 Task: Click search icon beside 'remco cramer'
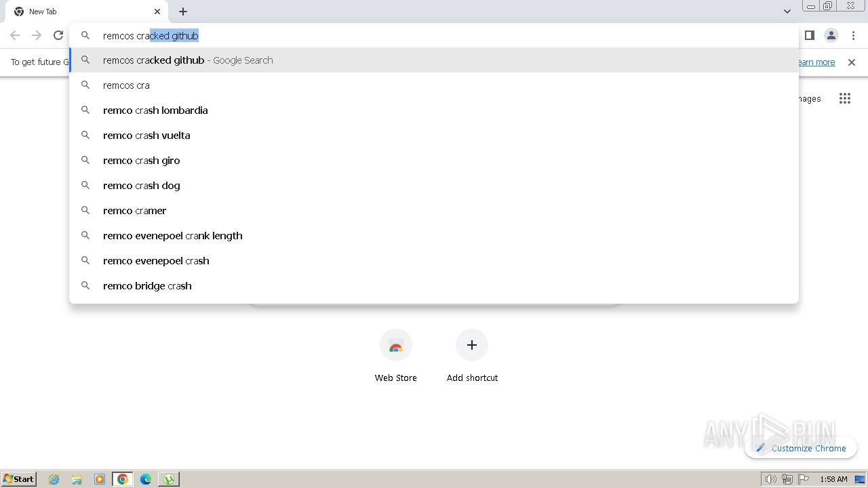coord(85,210)
